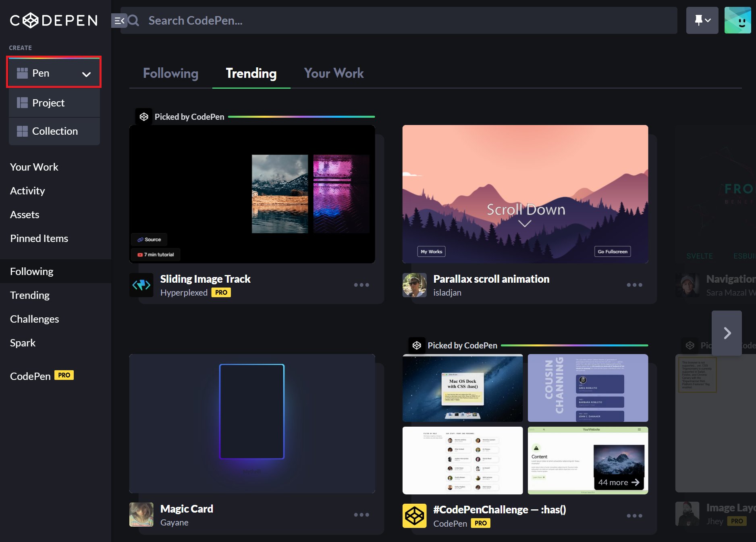Screen dimensions: 756x542
Task: Focus the Search CodePen field
Action: [x=399, y=21]
